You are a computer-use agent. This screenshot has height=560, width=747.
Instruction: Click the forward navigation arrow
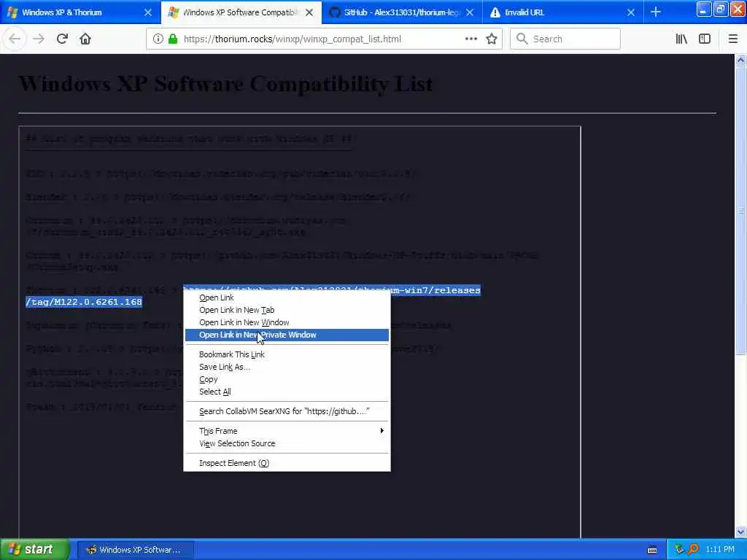(x=39, y=39)
